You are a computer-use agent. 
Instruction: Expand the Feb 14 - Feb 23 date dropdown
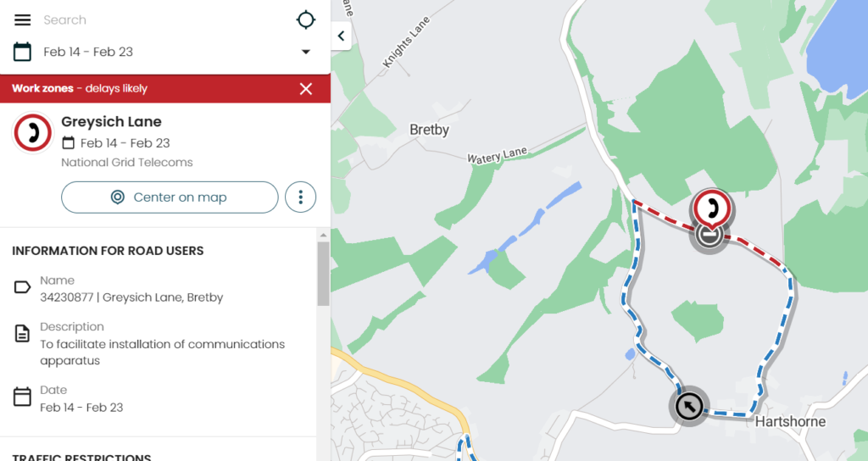(x=306, y=53)
